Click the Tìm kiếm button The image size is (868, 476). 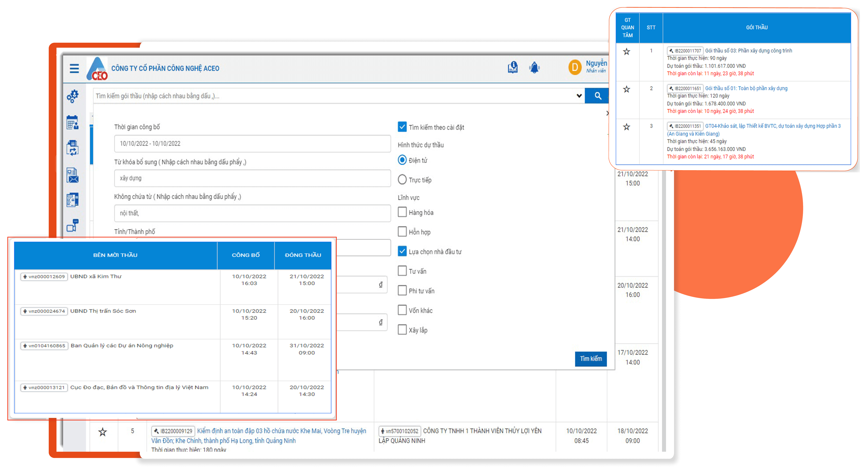click(x=591, y=359)
